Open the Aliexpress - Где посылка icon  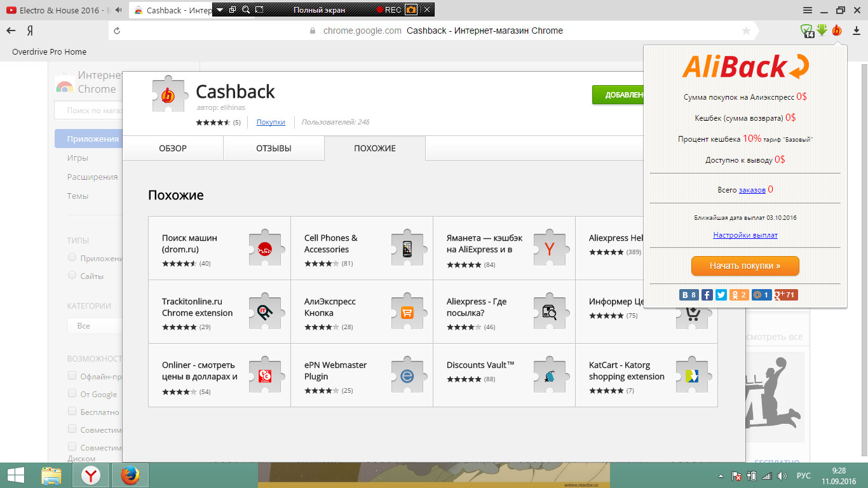tap(550, 312)
